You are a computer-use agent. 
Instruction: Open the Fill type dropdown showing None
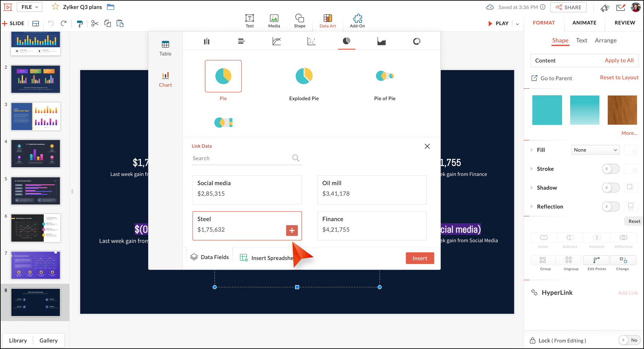point(595,150)
